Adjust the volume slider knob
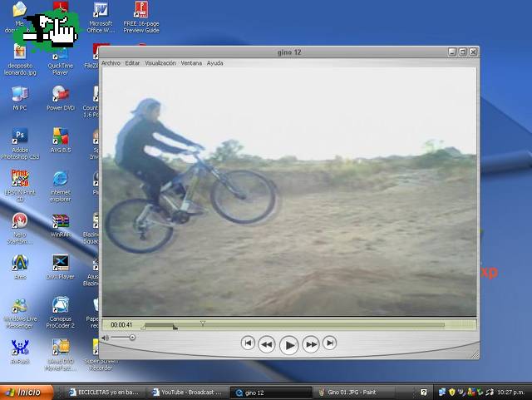This screenshot has height=400, width=532. pyautogui.click(x=132, y=338)
